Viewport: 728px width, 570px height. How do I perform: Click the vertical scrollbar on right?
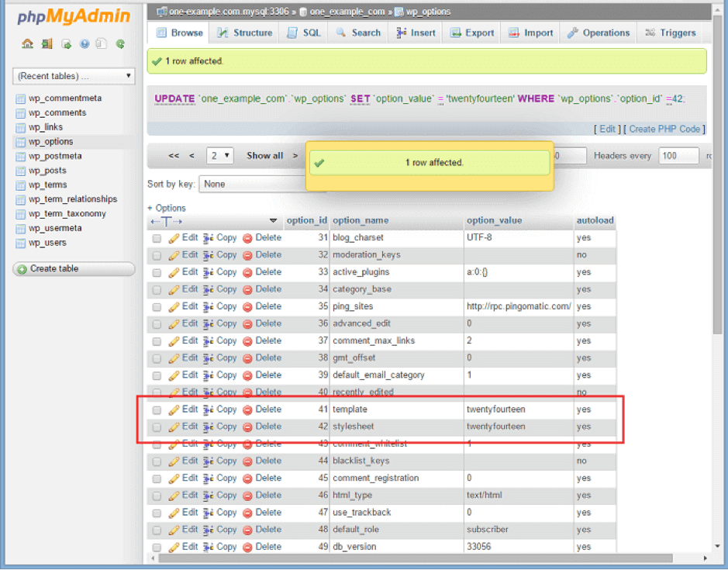pos(717,174)
